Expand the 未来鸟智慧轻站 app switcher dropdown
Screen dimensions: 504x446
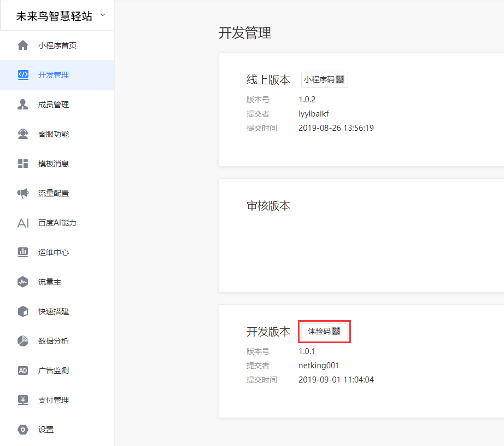[x=102, y=15]
